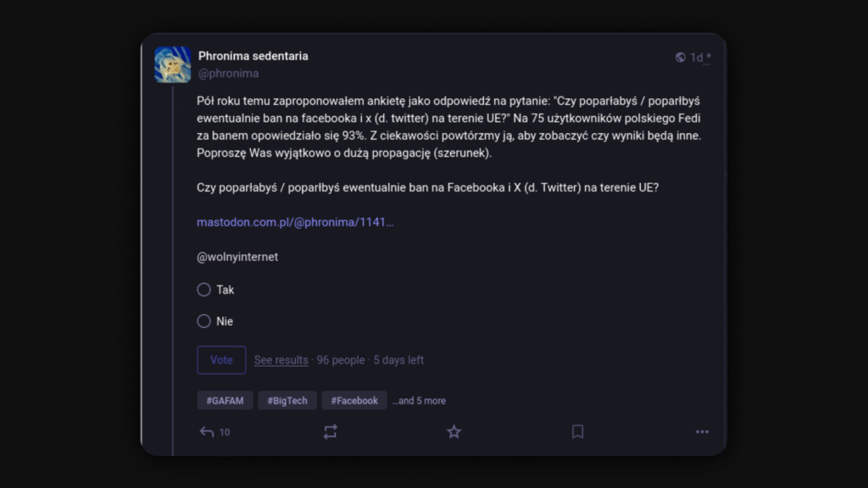Screen dimensions: 868x488
Task: Open the #GAFAM hashtag
Action: (225, 401)
